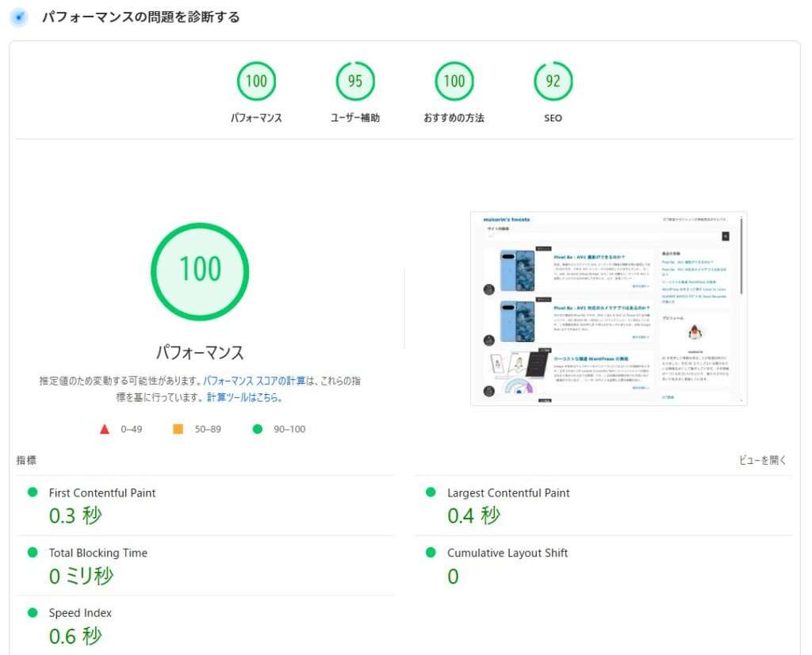Expand the First Contentful Paint metric
This screenshot has height=655, width=812.
[x=102, y=492]
